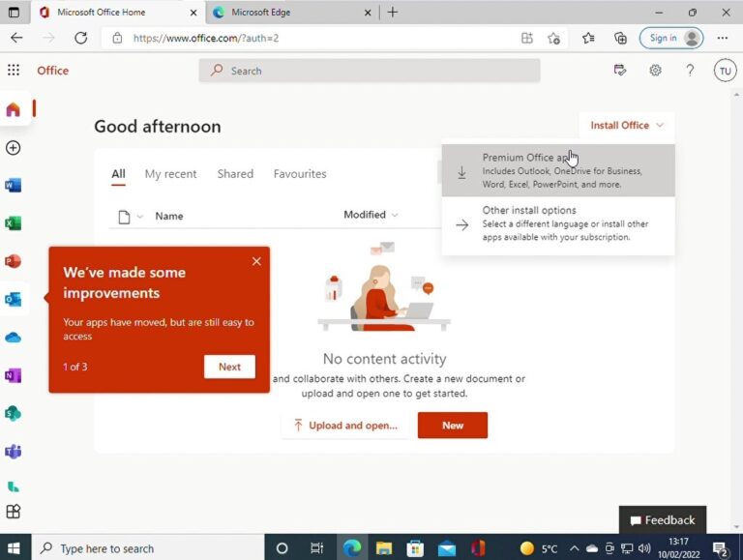743x560 pixels.
Task: Open Edge settings and more menu
Action: coord(722,38)
